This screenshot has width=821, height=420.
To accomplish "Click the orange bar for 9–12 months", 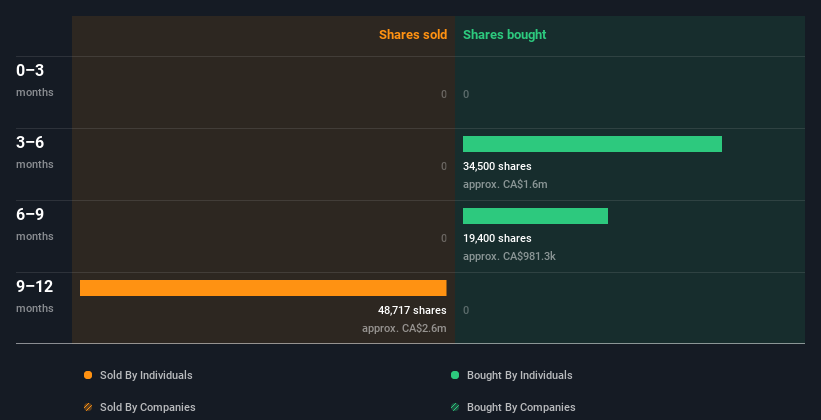I will pos(263,288).
